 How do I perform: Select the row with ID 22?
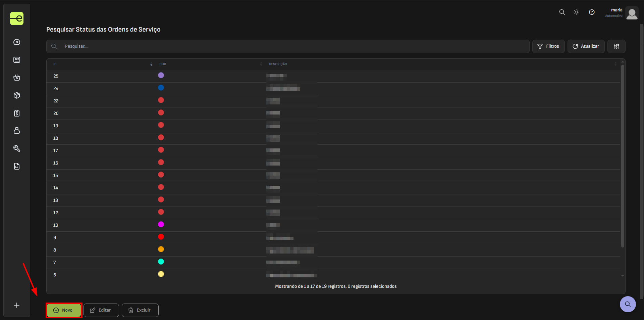[x=333, y=101]
